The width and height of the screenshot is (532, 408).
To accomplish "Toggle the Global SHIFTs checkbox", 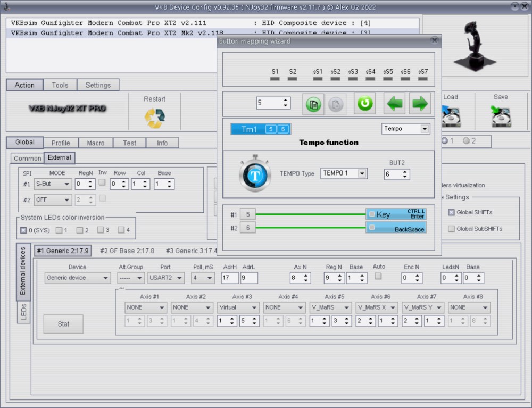I will point(451,212).
